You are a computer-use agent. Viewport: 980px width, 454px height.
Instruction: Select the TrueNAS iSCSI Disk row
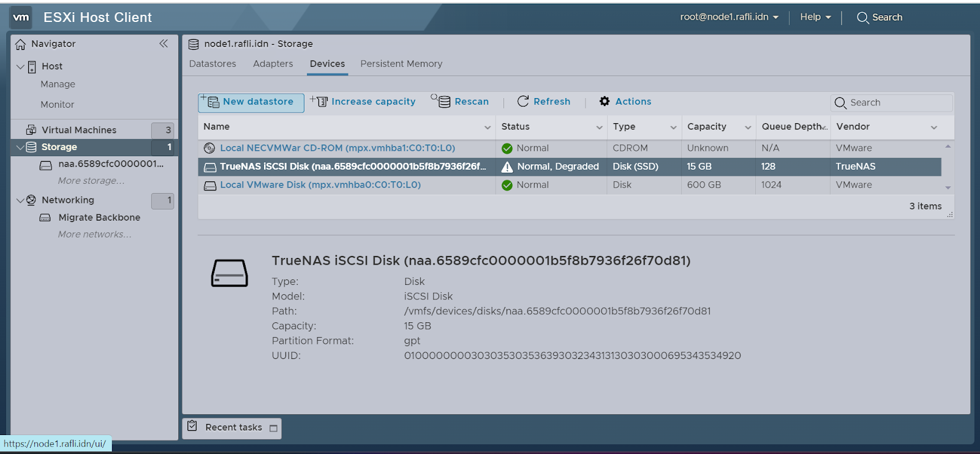click(570, 167)
